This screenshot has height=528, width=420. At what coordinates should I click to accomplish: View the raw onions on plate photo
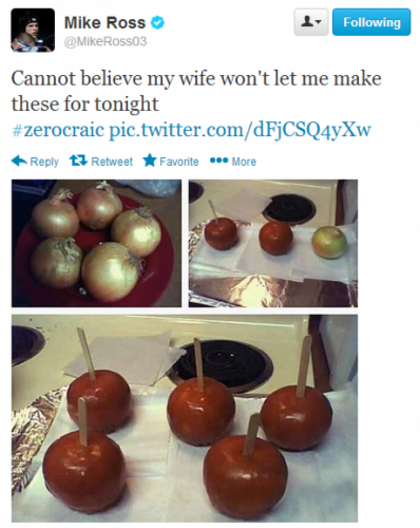pos(97,243)
